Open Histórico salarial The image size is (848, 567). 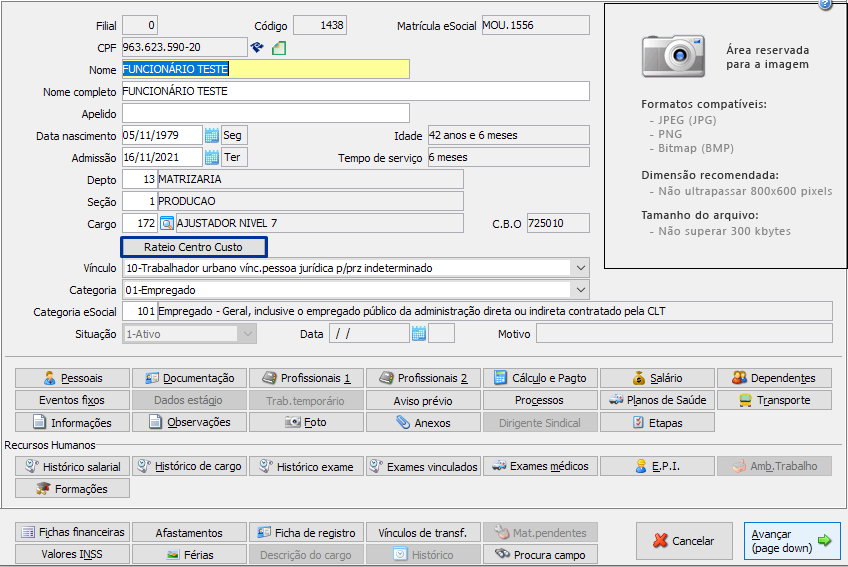pyautogui.click(x=72, y=466)
